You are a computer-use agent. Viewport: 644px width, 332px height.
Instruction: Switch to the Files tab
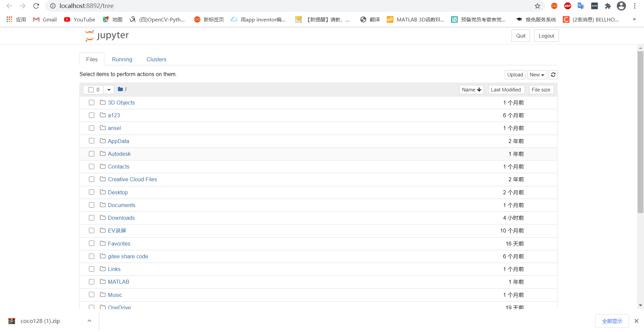[92, 59]
